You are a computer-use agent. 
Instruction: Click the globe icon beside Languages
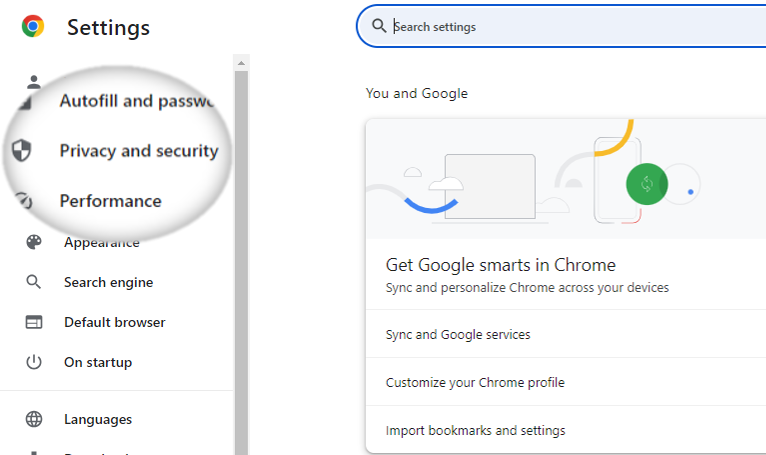click(34, 419)
